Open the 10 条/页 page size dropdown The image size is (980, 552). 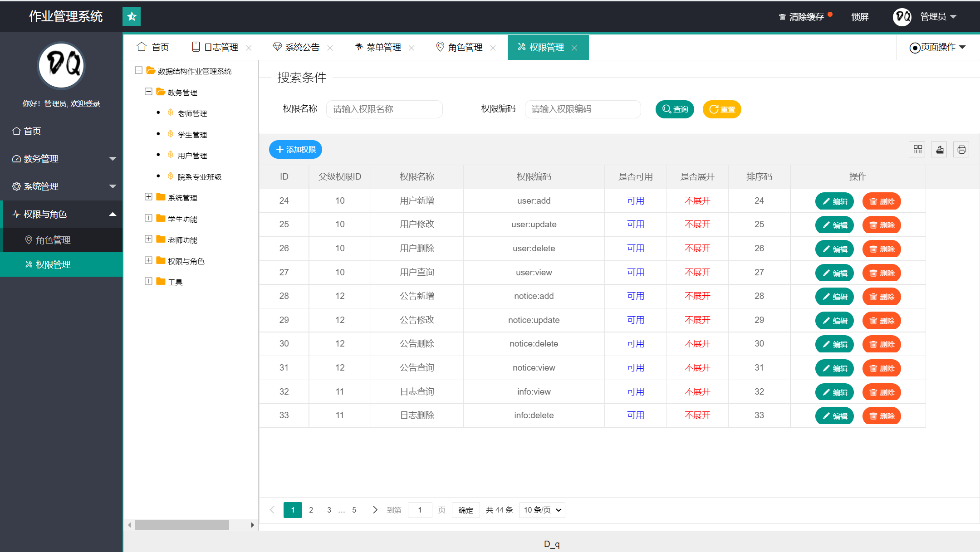[x=542, y=510]
